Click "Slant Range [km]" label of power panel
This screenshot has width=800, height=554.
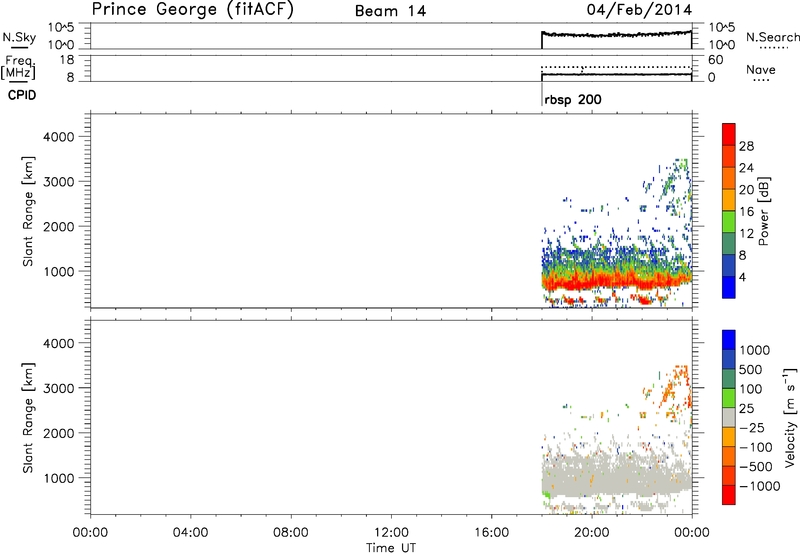(28, 211)
